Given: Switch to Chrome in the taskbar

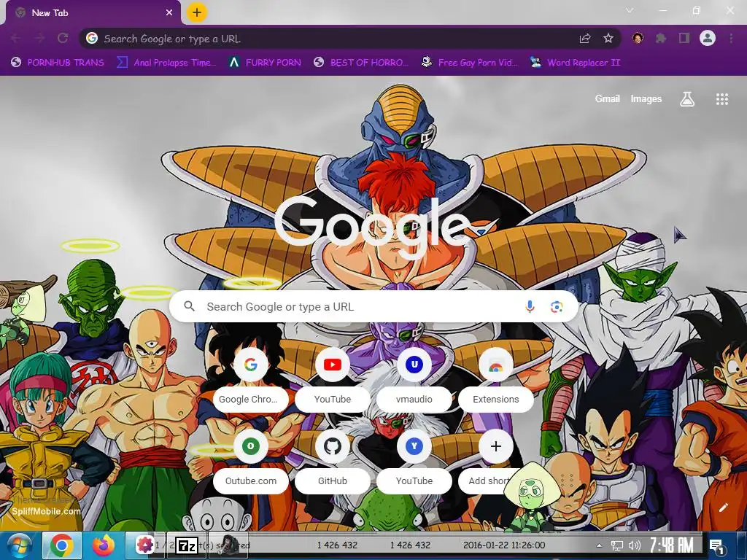Looking at the screenshot, I should [62, 545].
